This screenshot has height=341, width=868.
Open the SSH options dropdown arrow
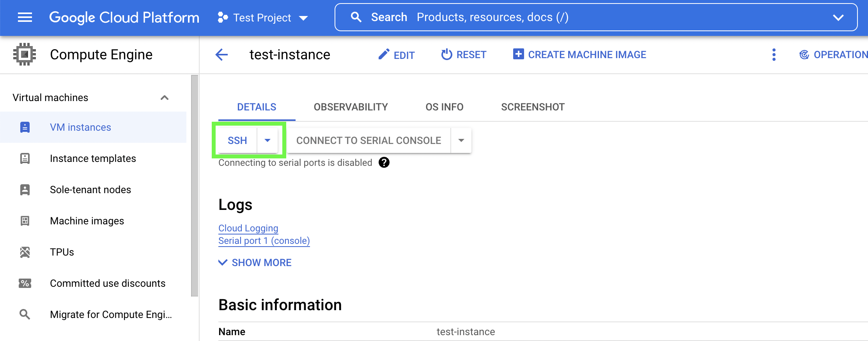pyautogui.click(x=267, y=140)
